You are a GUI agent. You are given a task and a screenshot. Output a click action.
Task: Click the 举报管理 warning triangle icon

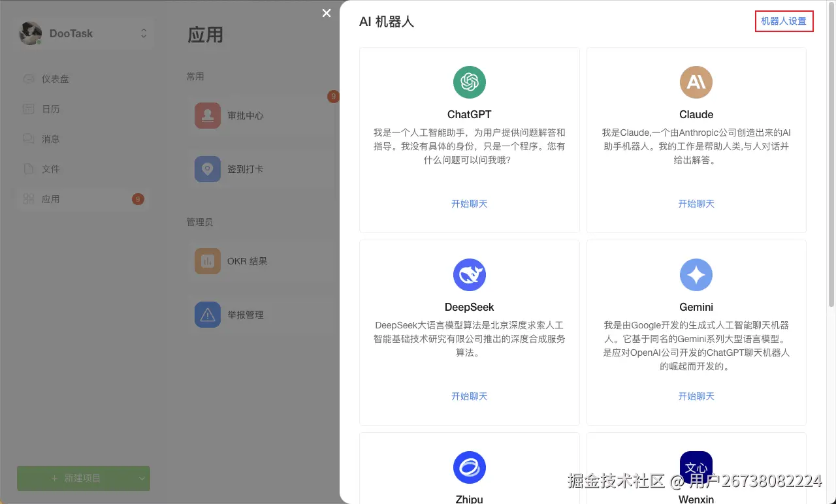coord(208,315)
